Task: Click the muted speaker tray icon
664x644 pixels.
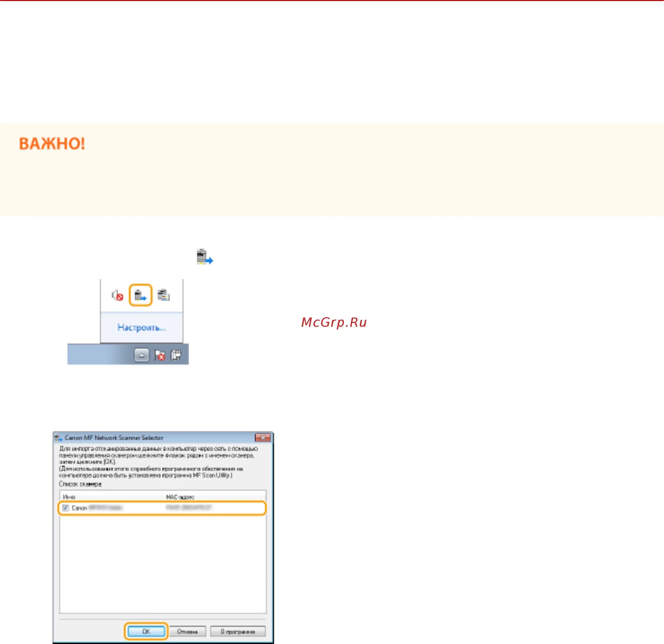Action: point(117,295)
